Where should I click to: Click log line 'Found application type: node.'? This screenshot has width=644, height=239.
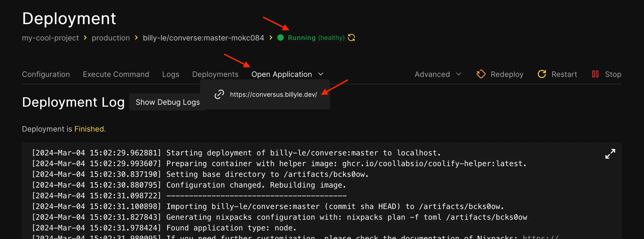[164, 228]
